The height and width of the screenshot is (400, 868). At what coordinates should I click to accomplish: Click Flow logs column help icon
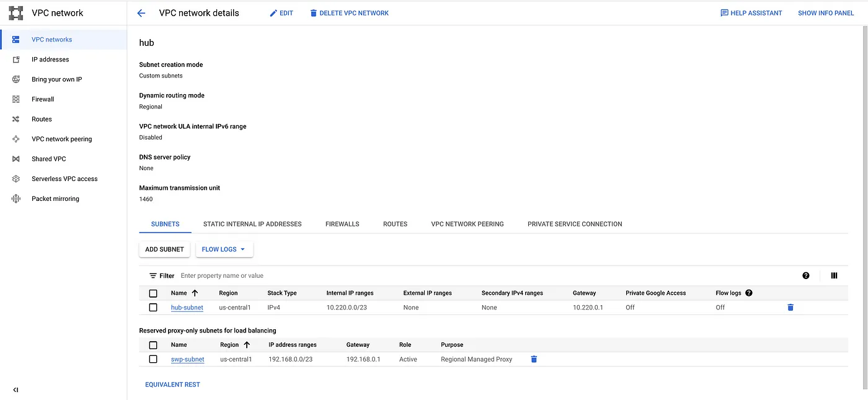749,293
